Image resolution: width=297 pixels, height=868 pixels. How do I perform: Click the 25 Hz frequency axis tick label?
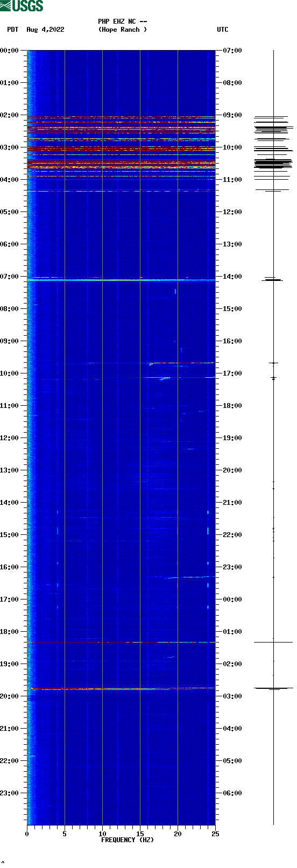(x=215, y=834)
